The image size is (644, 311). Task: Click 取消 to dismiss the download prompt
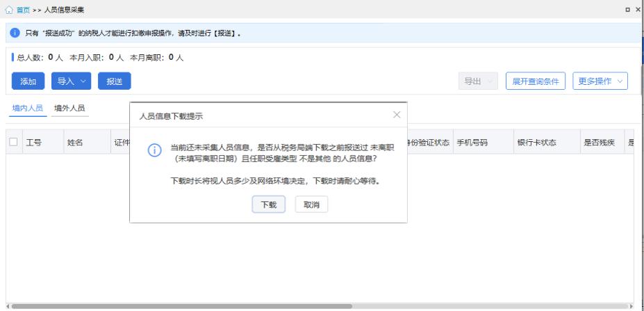pyautogui.click(x=311, y=205)
